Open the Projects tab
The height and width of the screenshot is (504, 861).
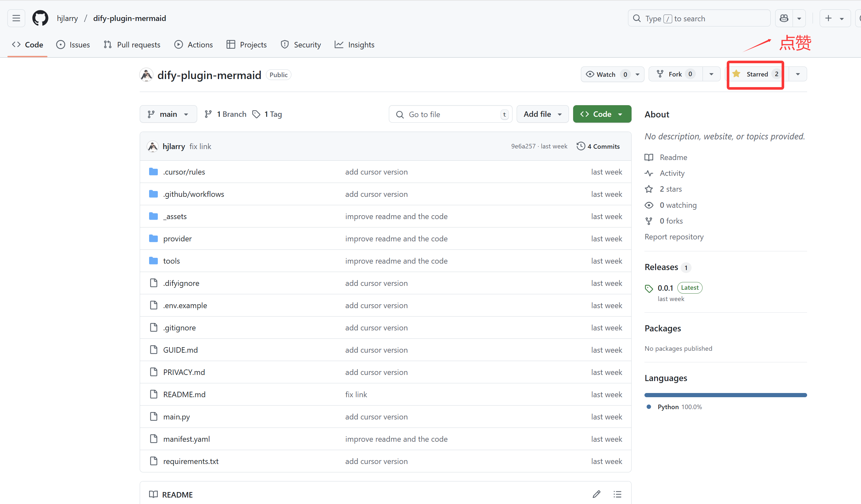(246, 45)
